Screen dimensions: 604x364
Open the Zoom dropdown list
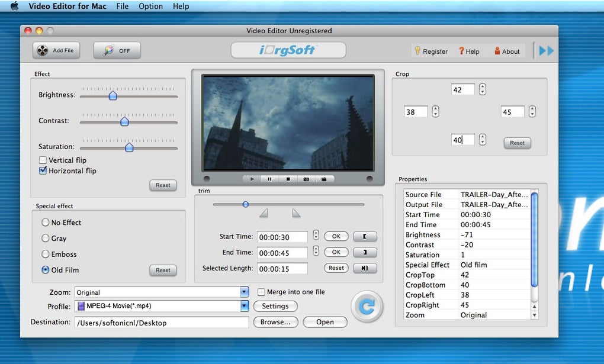244,292
